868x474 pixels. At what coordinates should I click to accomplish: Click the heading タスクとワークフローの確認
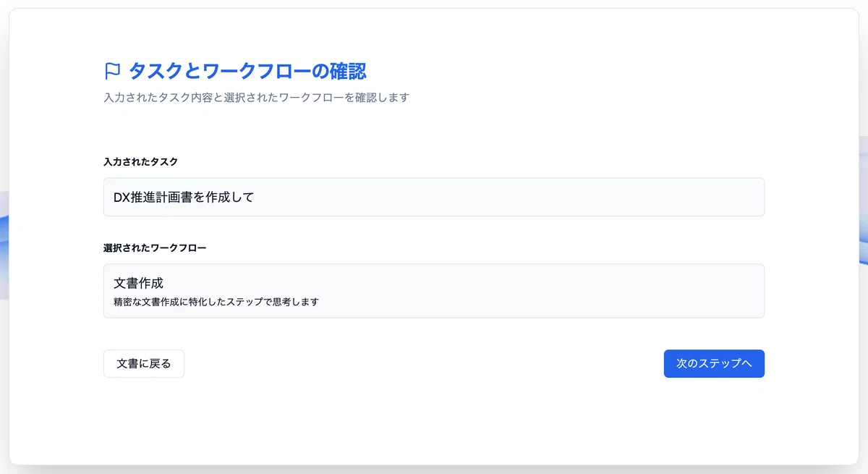[247, 71]
